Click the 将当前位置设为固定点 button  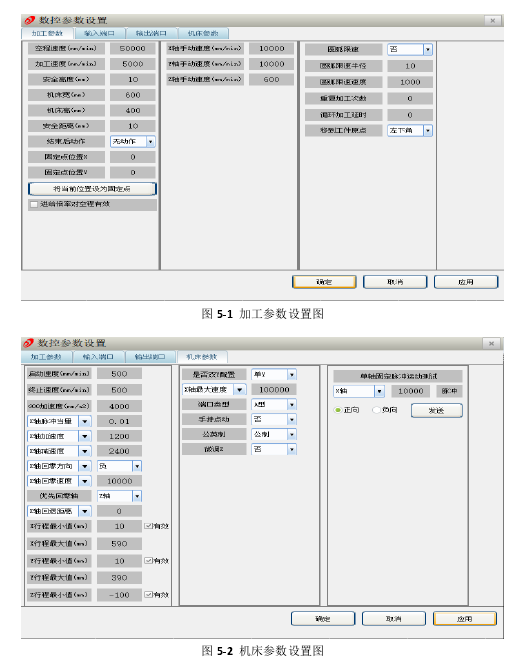(92, 189)
